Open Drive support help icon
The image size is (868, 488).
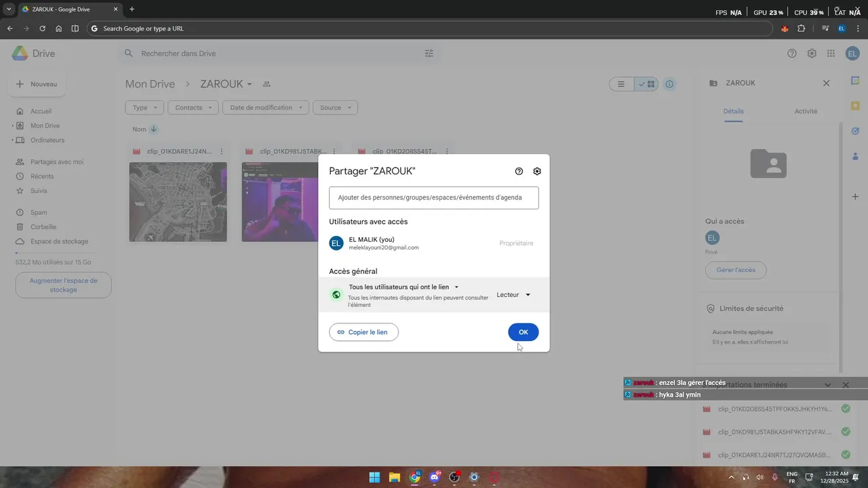(x=792, y=54)
